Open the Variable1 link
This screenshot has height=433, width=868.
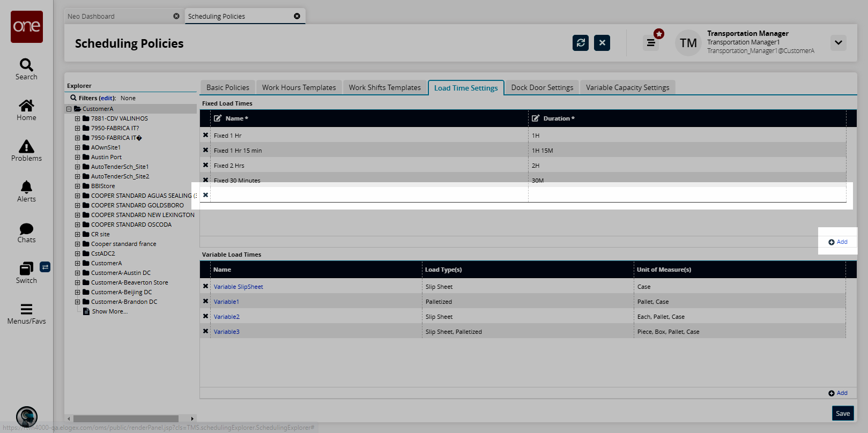tap(226, 302)
